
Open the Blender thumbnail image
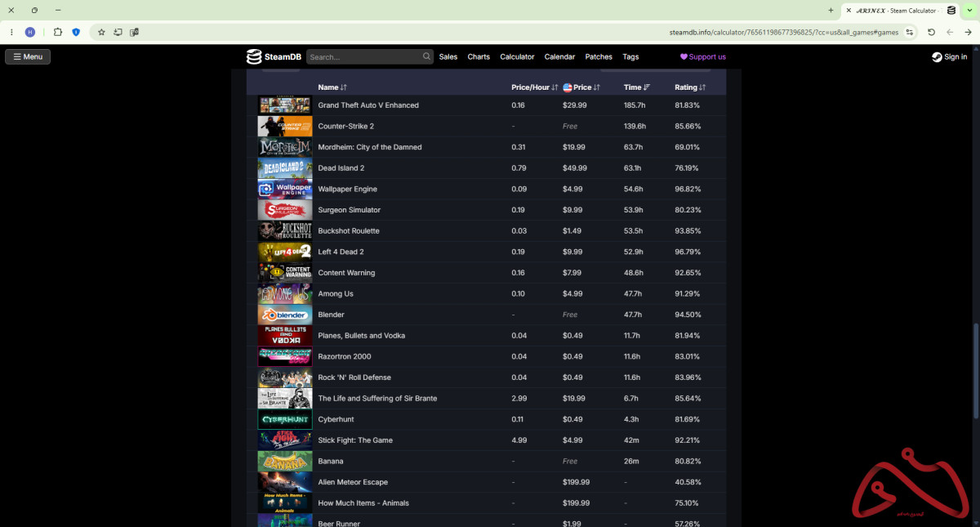click(285, 315)
